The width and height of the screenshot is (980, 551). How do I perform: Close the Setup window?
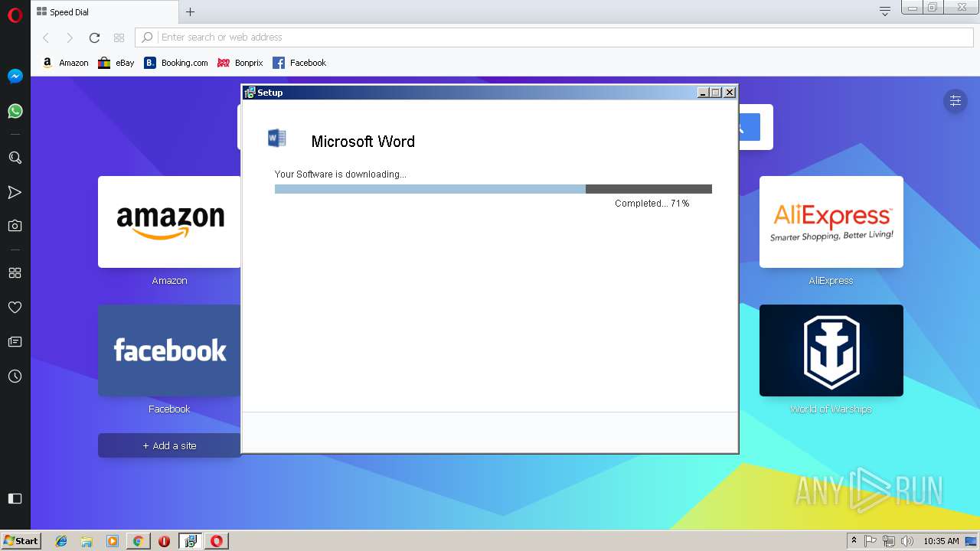tap(730, 93)
